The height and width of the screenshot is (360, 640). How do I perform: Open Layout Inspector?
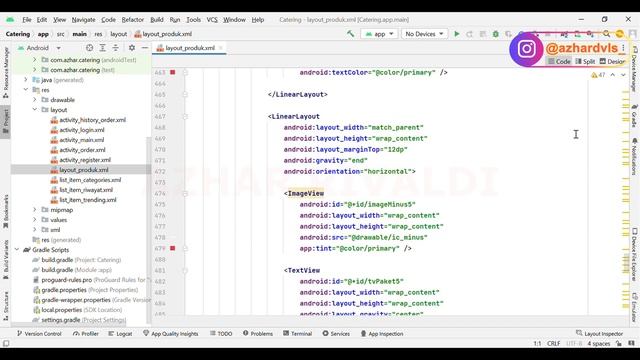pyautogui.click(x=599, y=333)
